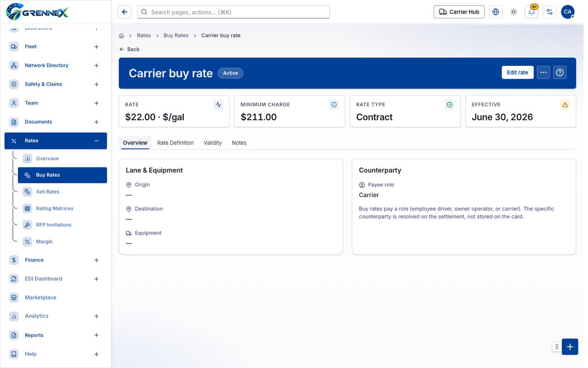Switch to the Rate Definition tab
Image resolution: width=588 pixels, height=368 pixels.
pyautogui.click(x=175, y=143)
